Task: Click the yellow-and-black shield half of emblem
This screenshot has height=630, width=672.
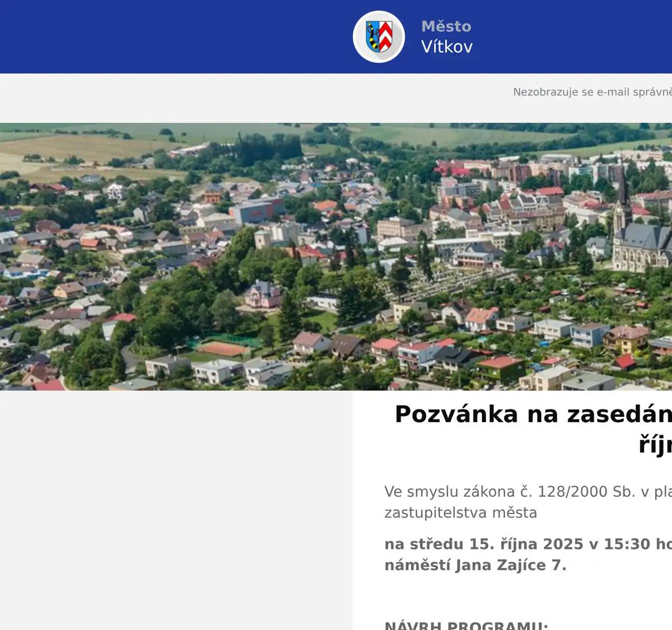Action: coord(371,36)
